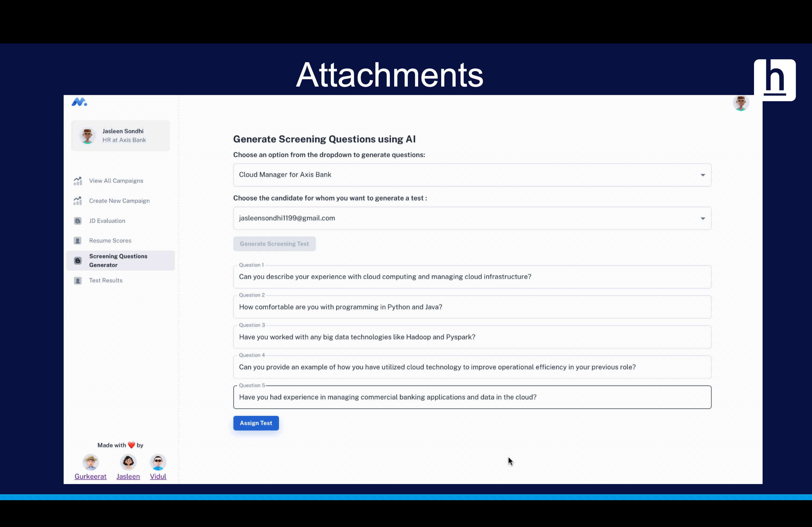812x527 pixels.
Task: Click 'HR at Axis Bank' text
Action: [124, 140]
